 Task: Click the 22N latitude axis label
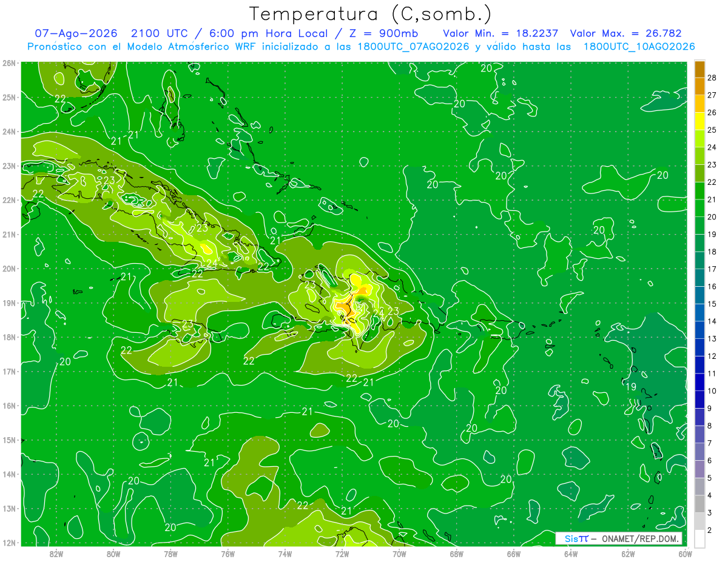point(8,200)
